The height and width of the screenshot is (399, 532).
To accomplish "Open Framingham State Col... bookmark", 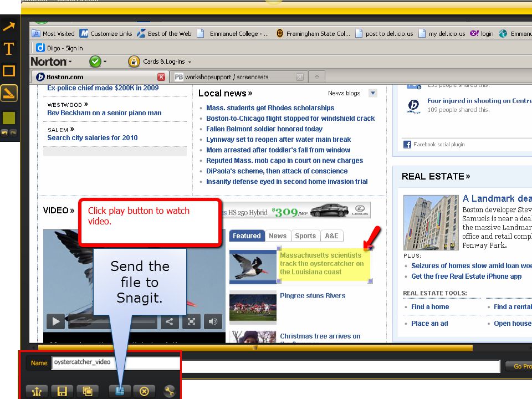I will click(x=313, y=34).
